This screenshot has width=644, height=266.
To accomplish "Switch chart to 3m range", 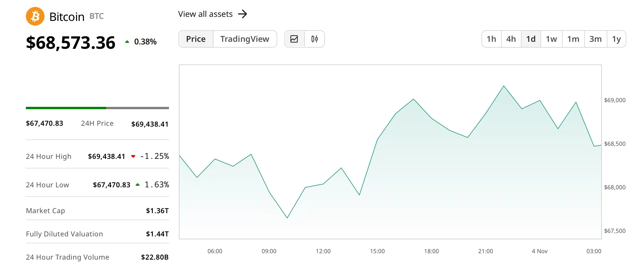I will point(596,39).
